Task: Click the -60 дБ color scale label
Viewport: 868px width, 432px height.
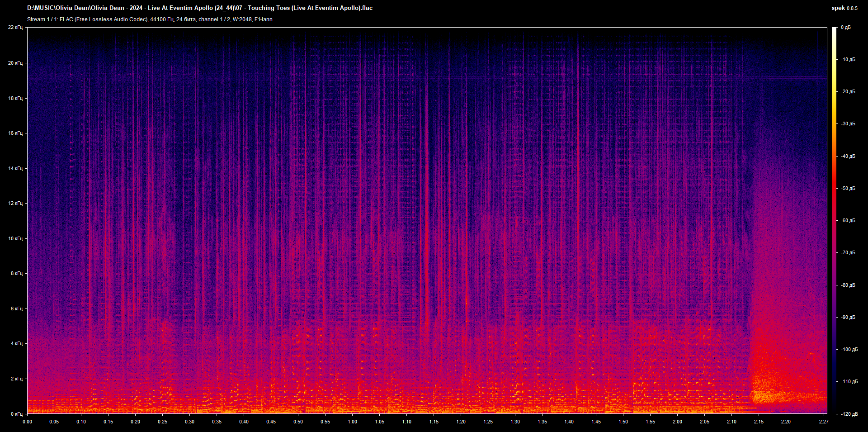Action: [848, 221]
